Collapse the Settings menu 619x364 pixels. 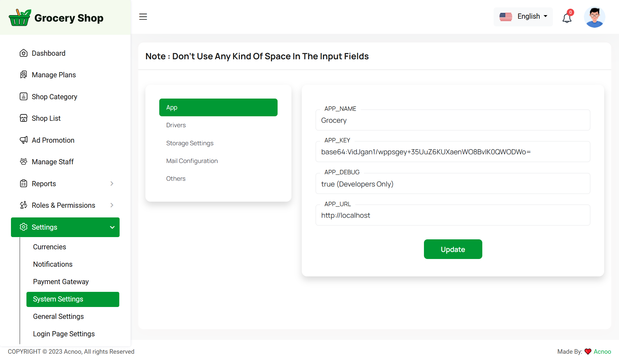click(x=112, y=227)
